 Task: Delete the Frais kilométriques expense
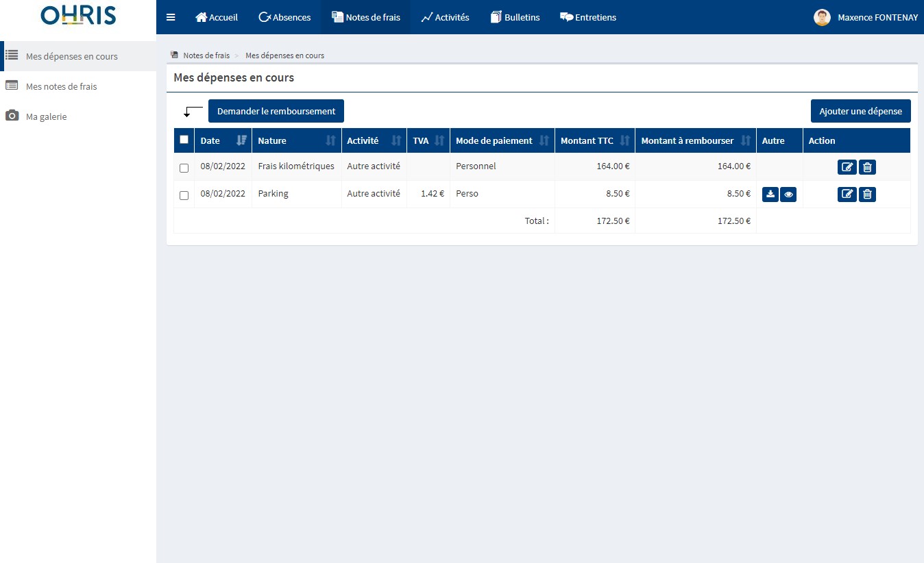(867, 167)
